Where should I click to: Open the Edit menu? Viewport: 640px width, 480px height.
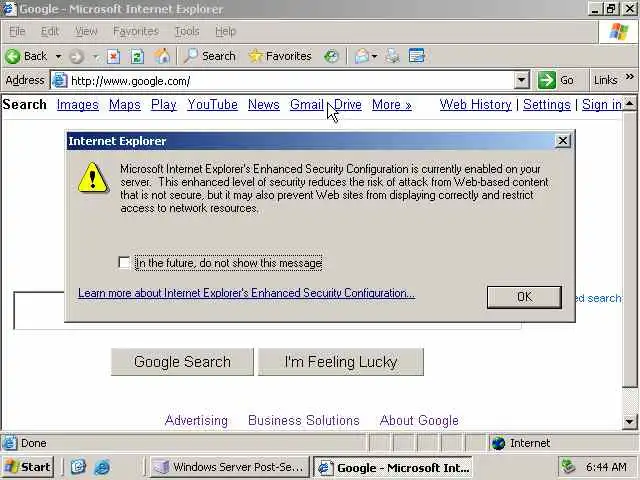point(50,31)
